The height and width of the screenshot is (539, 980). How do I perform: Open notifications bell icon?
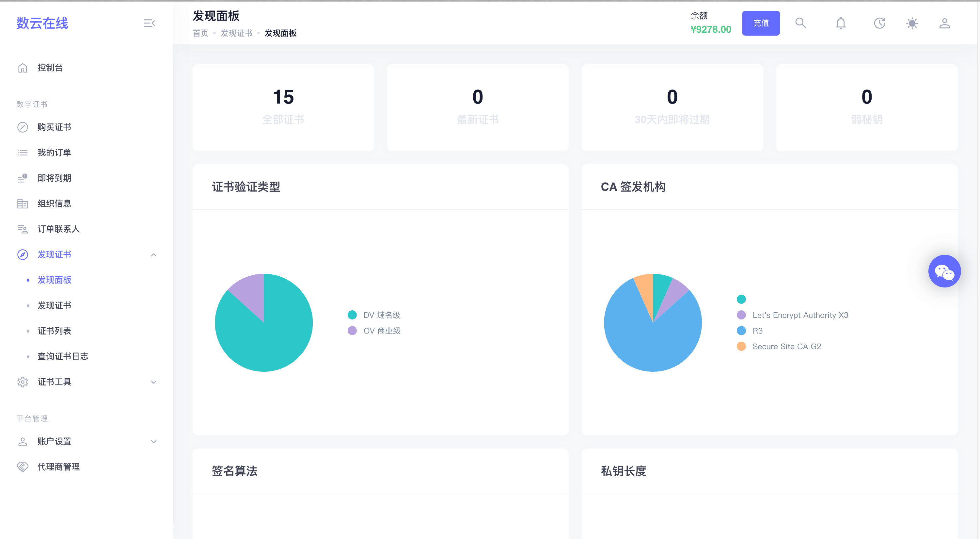840,23
